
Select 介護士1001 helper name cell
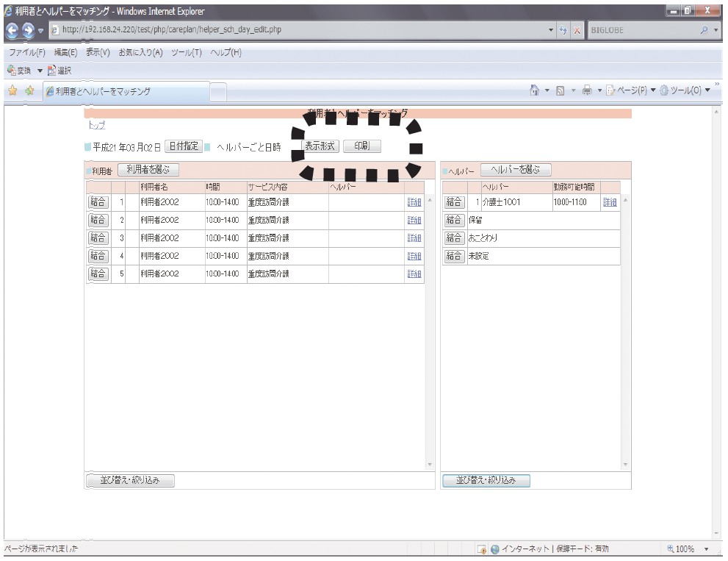(516, 202)
